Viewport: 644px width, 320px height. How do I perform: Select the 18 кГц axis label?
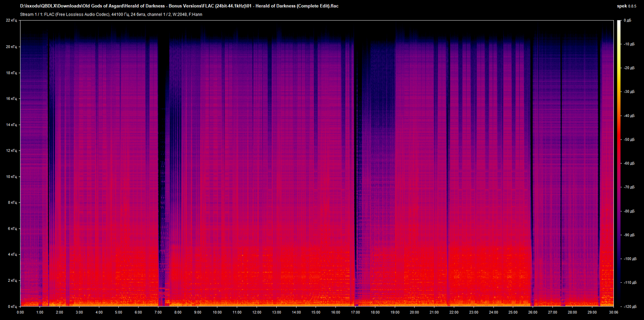(x=12, y=73)
